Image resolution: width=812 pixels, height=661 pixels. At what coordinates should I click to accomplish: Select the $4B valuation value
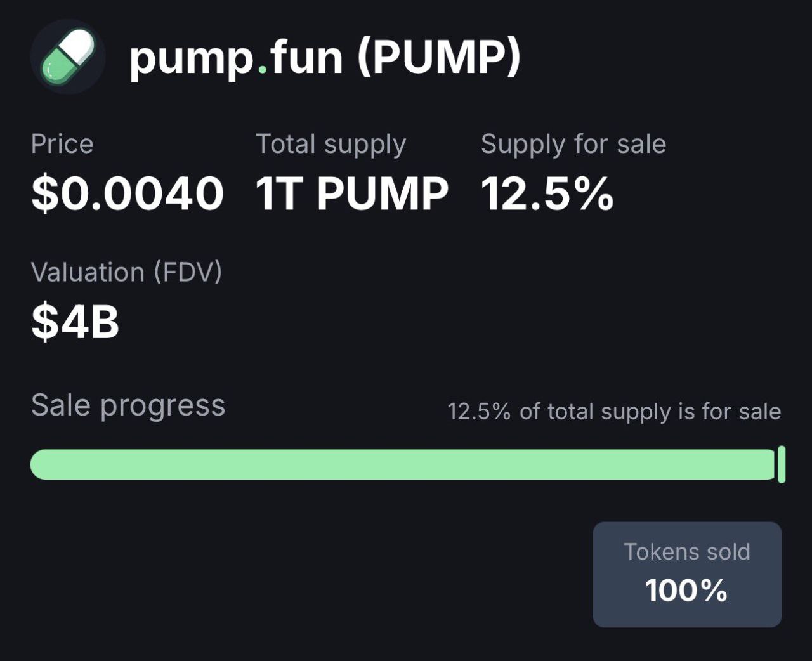tap(75, 322)
